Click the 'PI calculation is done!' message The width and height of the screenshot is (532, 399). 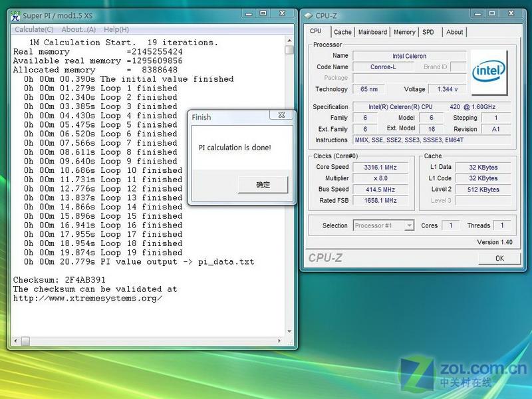(235, 148)
